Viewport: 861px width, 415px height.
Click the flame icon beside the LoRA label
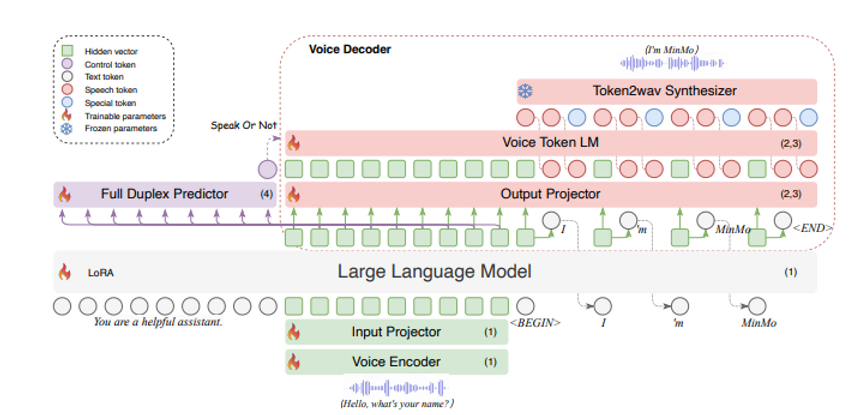coord(65,272)
